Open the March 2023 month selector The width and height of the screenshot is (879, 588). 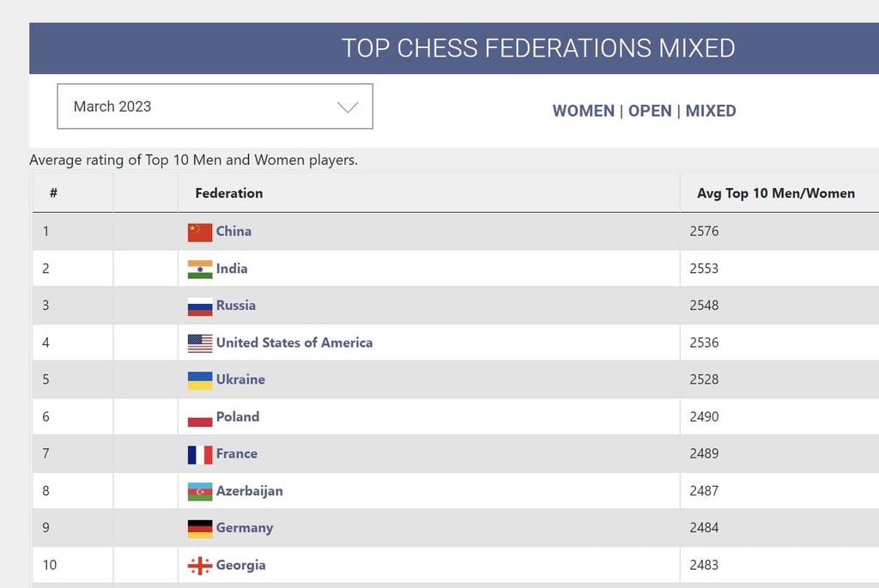pos(215,106)
